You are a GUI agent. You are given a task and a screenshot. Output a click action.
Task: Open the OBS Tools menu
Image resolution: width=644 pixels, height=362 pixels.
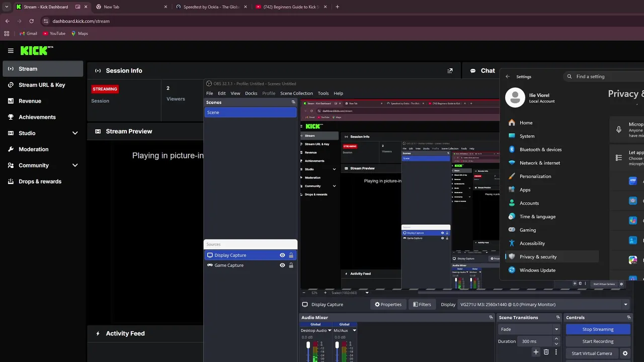[323, 93]
